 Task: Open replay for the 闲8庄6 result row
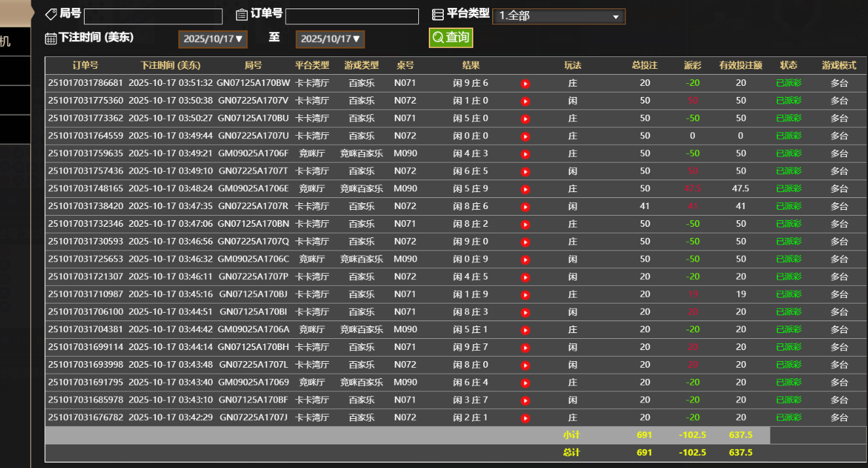(x=524, y=206)
